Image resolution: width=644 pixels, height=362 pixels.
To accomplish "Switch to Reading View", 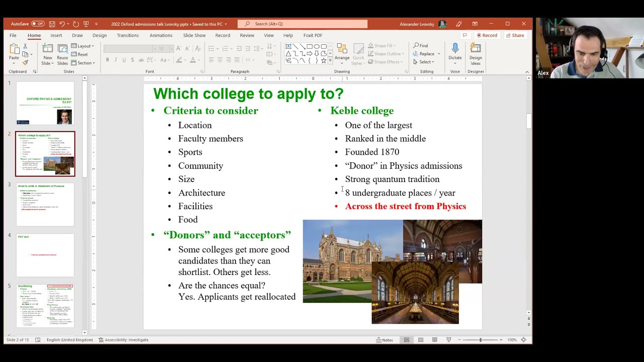I will tap(435, 340).
